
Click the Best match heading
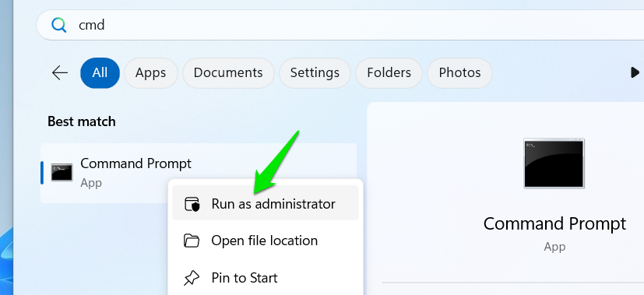82,121
